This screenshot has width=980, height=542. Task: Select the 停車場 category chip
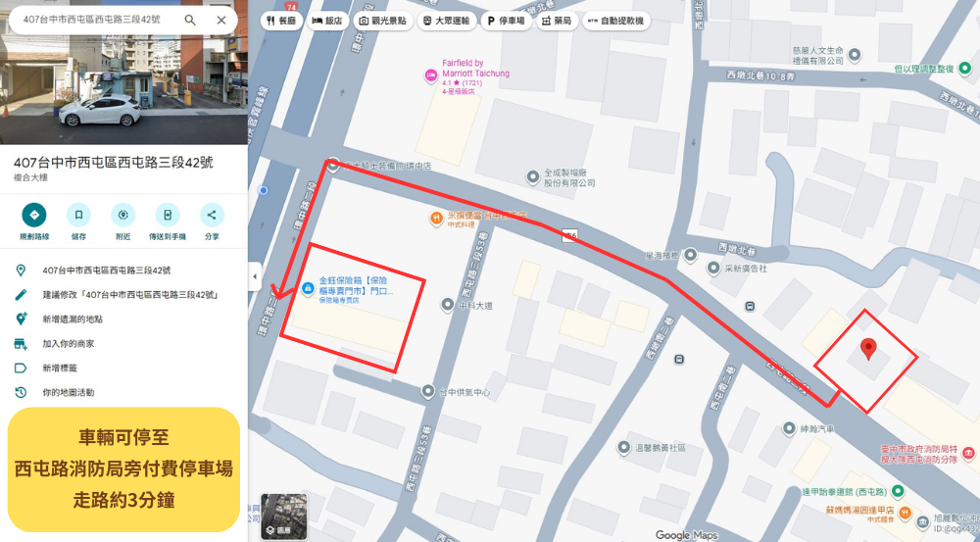(x=507, y=21)
